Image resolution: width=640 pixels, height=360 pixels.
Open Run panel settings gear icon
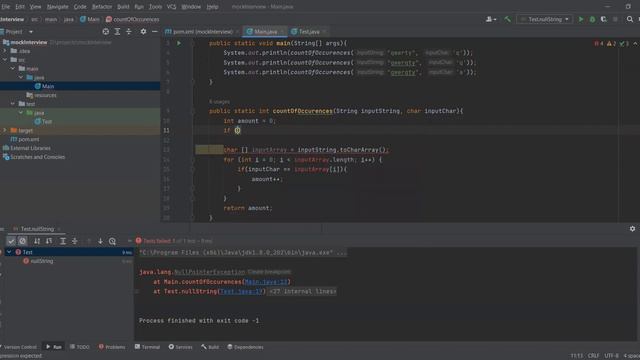click(x=632, y=229)
